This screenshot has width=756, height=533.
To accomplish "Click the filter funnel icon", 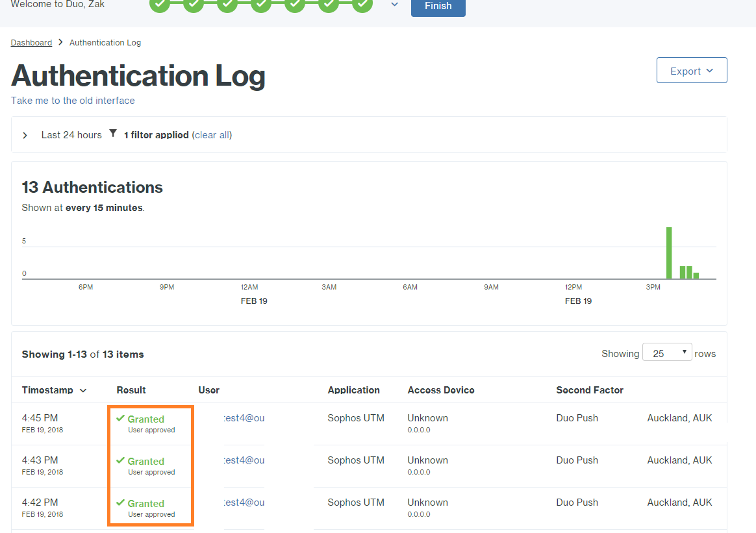I will [x=113, y=134].
